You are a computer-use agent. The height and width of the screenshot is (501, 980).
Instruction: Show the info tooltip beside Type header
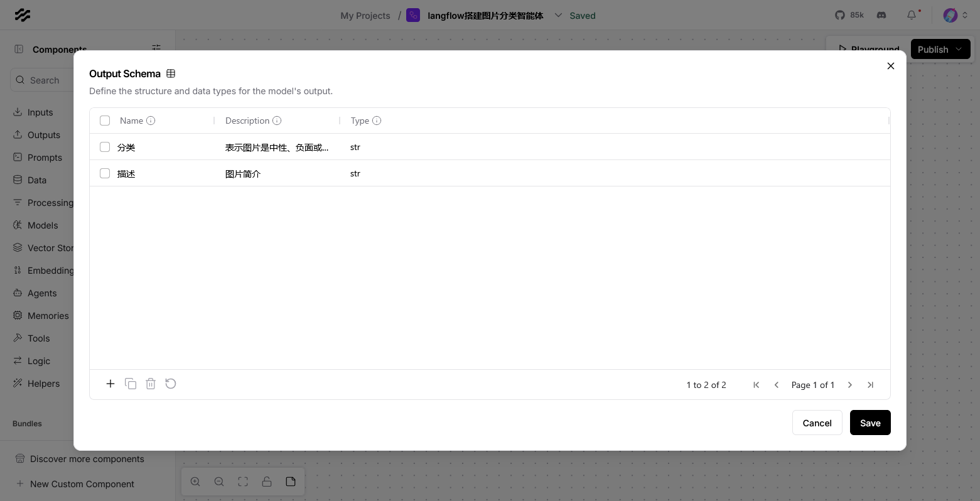click(377, 121)
